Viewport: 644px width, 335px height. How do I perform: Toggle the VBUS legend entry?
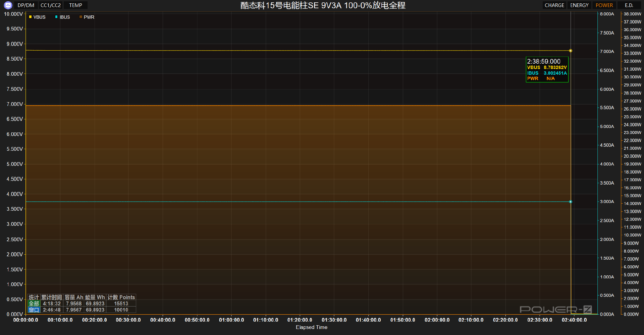pyautogui.click(x=37, y=17)
